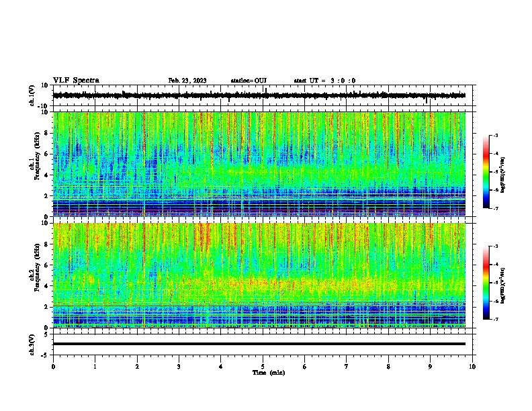532x411 pixels.
Task: Click the '4' kHz tick of ch.1 spectrogram
Action: click(46, 175)
